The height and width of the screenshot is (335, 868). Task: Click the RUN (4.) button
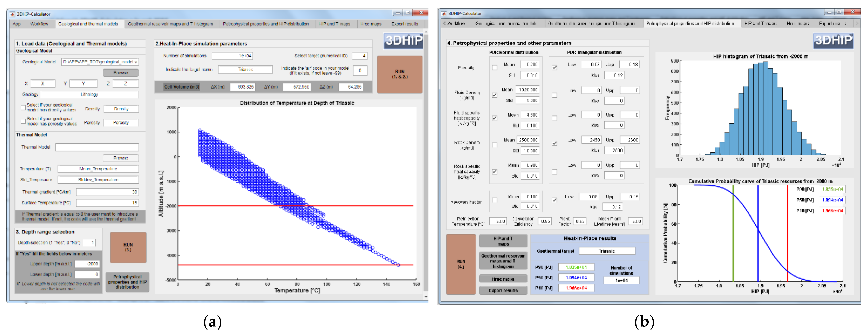[461, 264]
